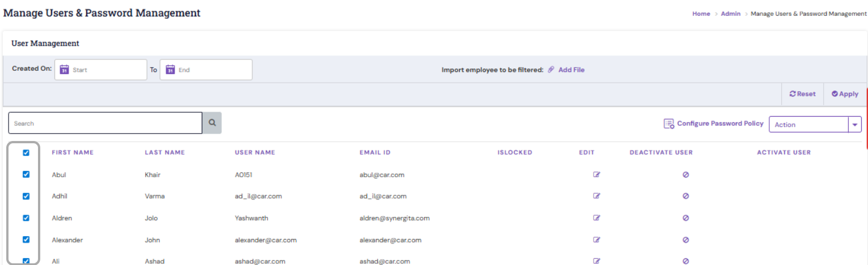Click the End date field
Image resolution: width=868 pixels, height=265 pixels.
point(206,70)
